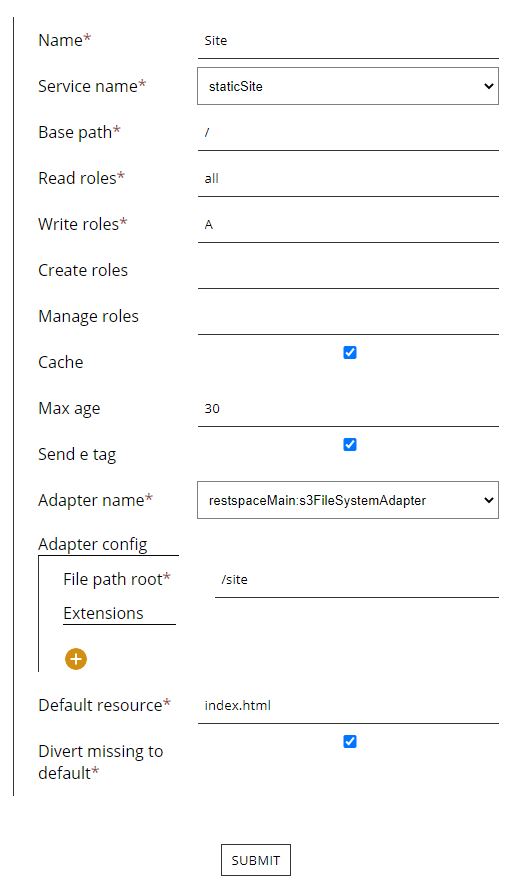514x891 pixels.
Task: Edit the Max age value field
Action: [x=348, y=409]
